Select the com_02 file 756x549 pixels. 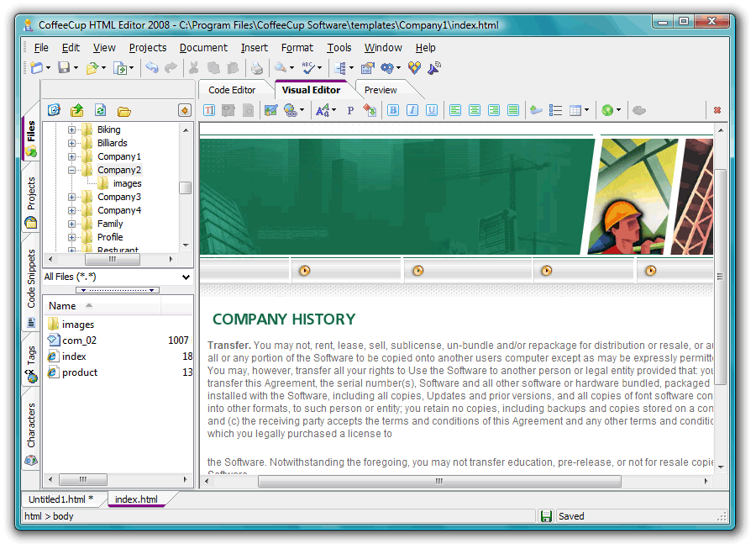pos(79,340)
